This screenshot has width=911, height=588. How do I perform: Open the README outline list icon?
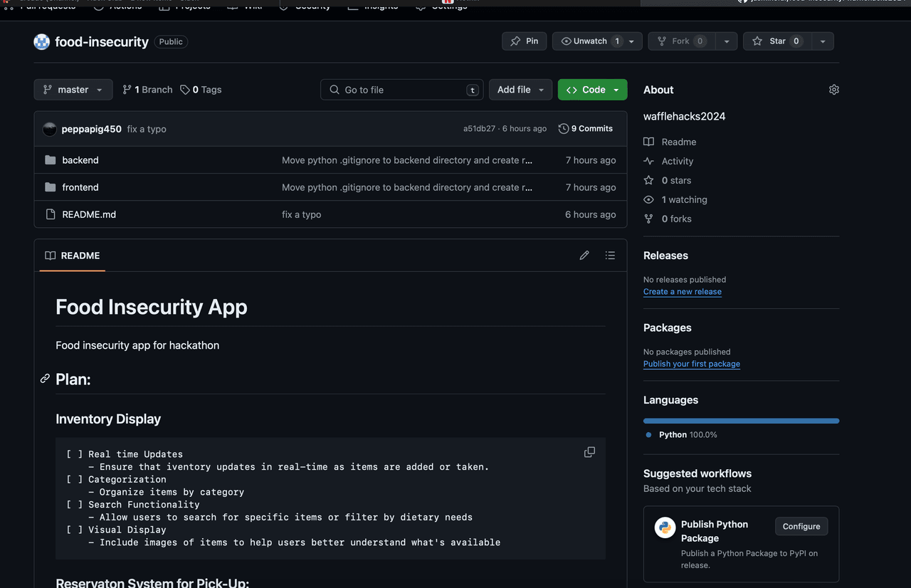pos(610,256)
